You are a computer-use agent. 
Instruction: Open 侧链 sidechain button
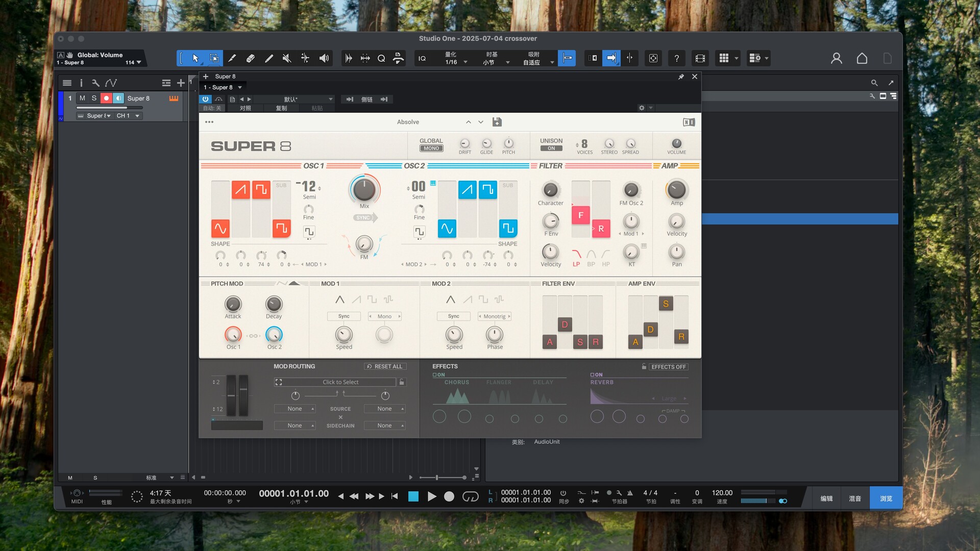point(367,99)
